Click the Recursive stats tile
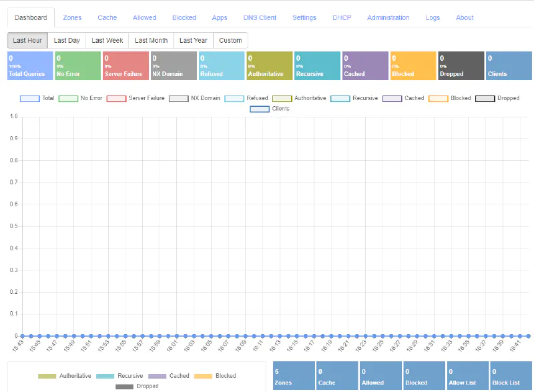The width and height of the screenshot is (534, 392). (x=318, y=65)
